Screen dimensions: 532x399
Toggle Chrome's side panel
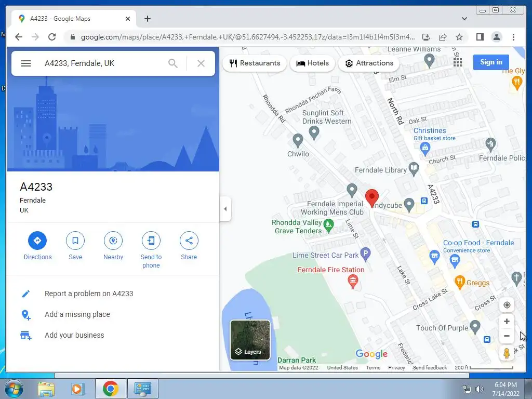[x=480, y=37]
